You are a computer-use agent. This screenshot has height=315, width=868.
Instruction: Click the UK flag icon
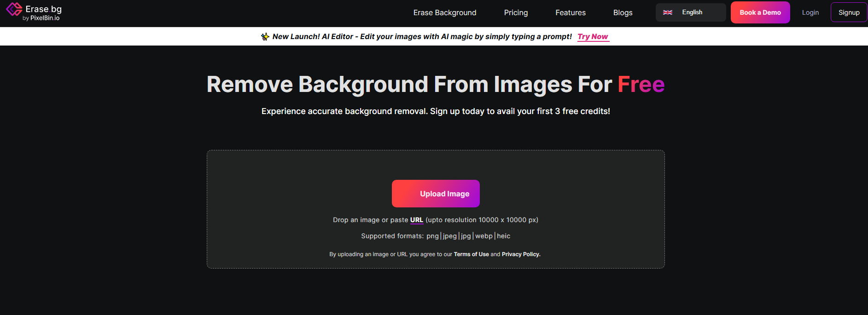667,12
